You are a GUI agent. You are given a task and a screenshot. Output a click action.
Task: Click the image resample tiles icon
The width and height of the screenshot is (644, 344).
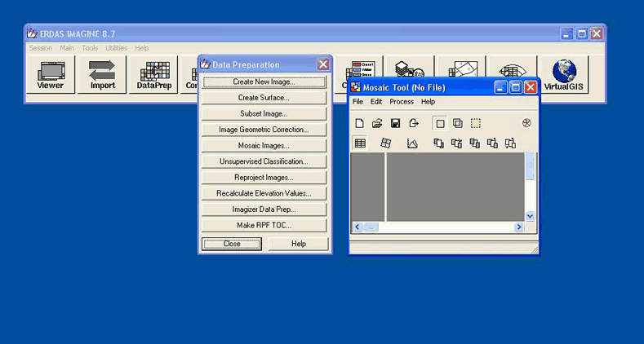385,143
